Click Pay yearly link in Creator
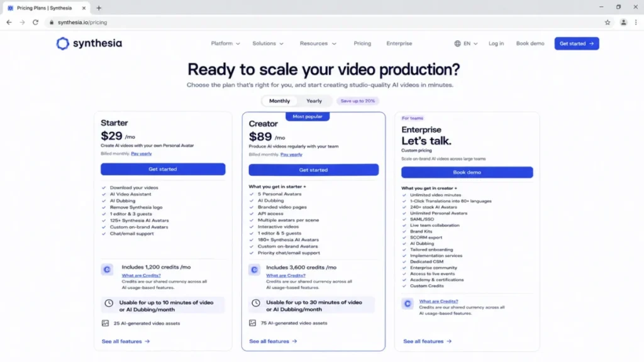 [291, 155]
